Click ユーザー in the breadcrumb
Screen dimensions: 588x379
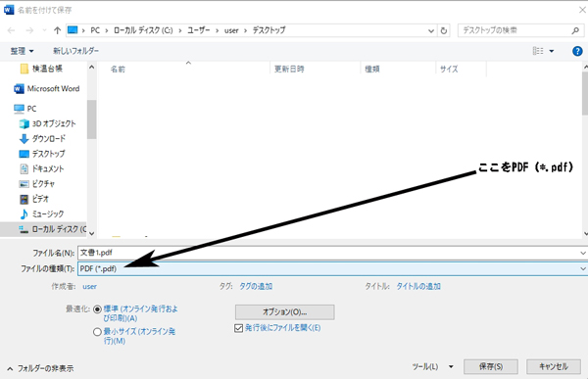pyautogui.click(x=198, y=30)
